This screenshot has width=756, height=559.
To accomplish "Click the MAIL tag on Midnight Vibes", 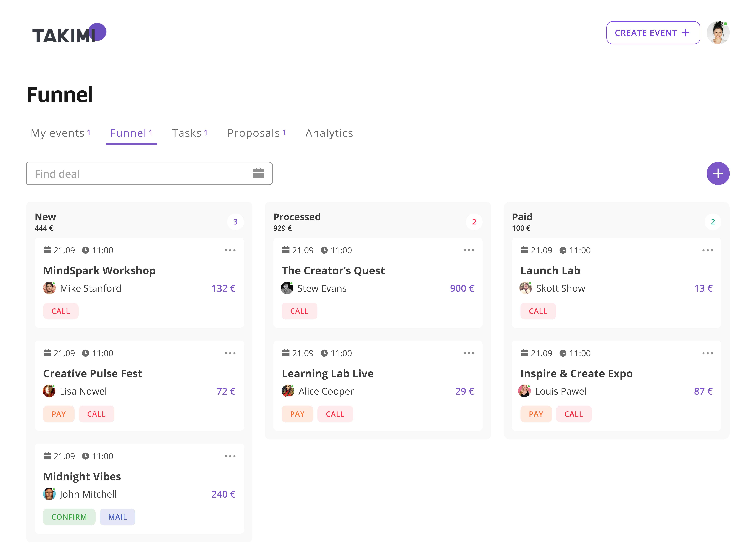I will click(117, 517).
